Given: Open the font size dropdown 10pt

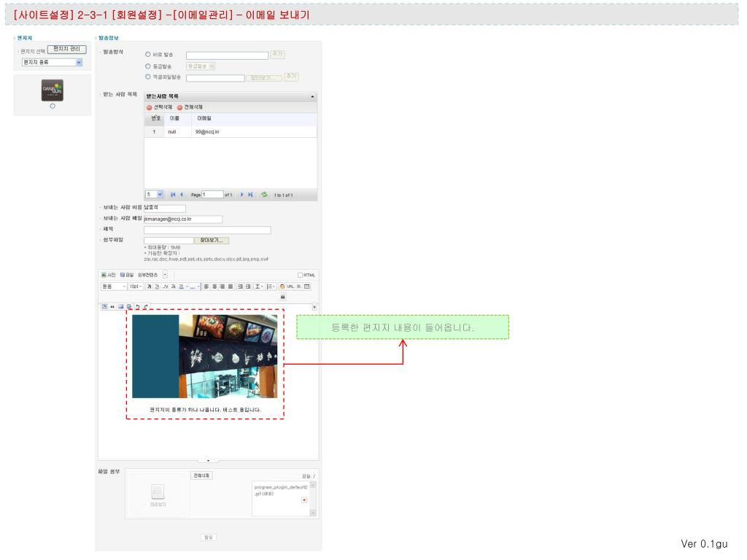Looking at the screenshot, I should [135, 286].
